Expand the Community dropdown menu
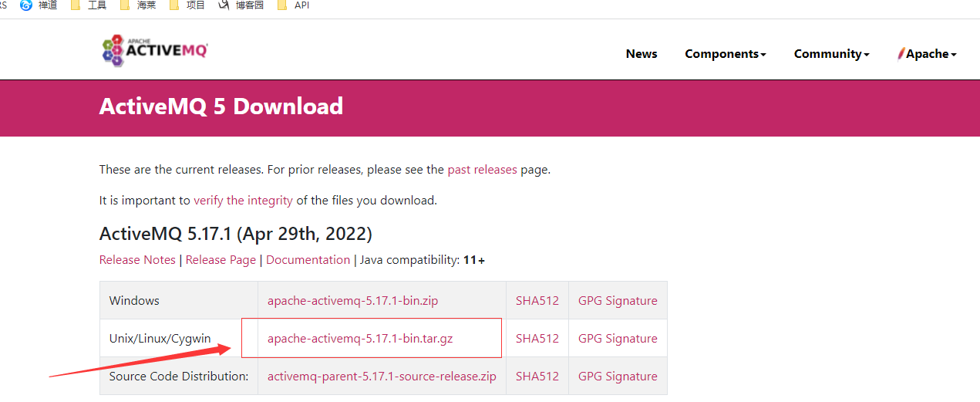Viewport: 980px width, 402px height. click(x=831, y=54)
